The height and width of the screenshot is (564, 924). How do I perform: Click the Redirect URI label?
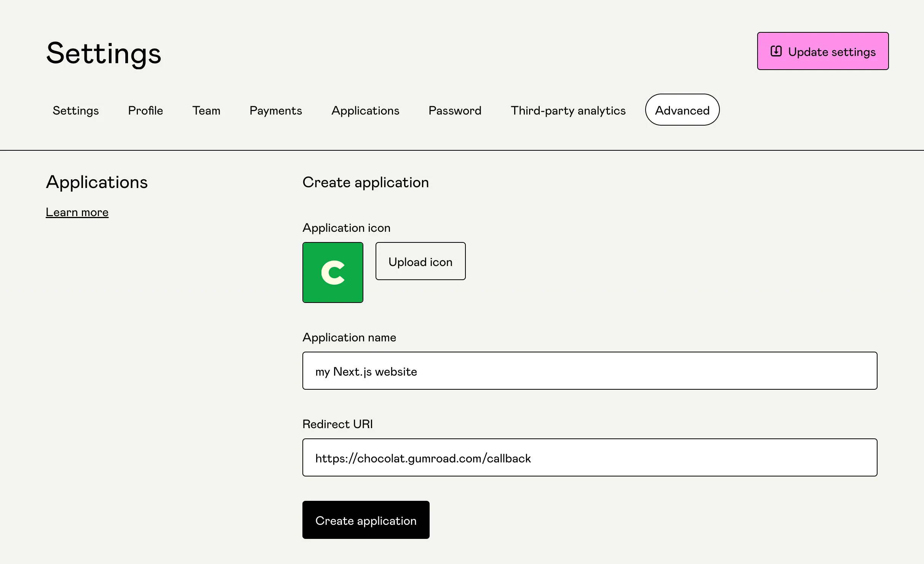pyautogui.click(x=337, y=424)
